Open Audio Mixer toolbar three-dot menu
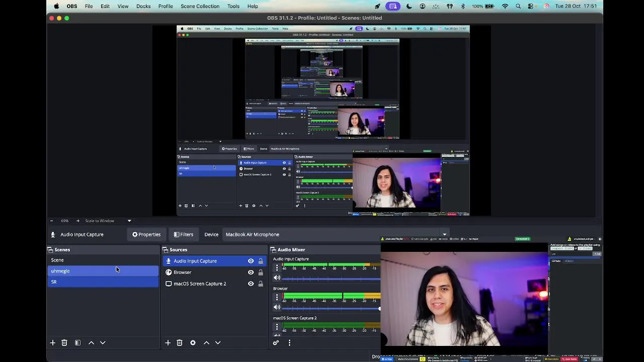The image size is (644, 362). [x=289, y=342]
